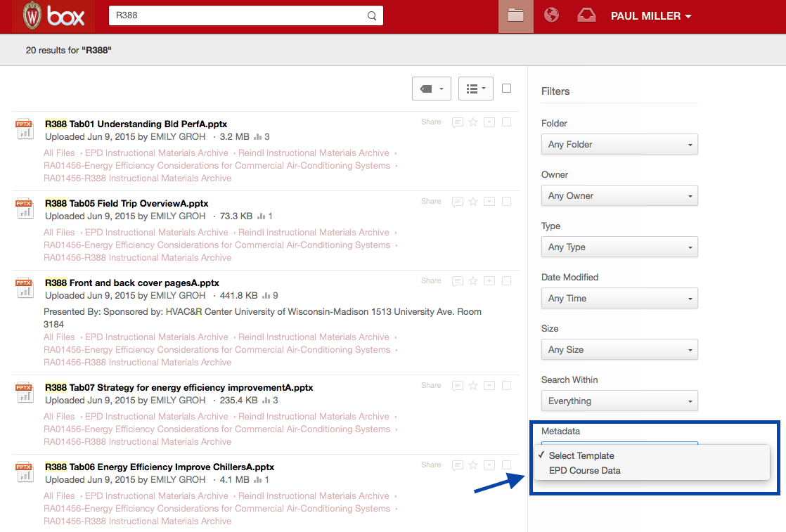Screen dimensions: 786x532
Task: Check the R388 Tab06 Energy Efficiency row
Action: click(x=507, y=465)
